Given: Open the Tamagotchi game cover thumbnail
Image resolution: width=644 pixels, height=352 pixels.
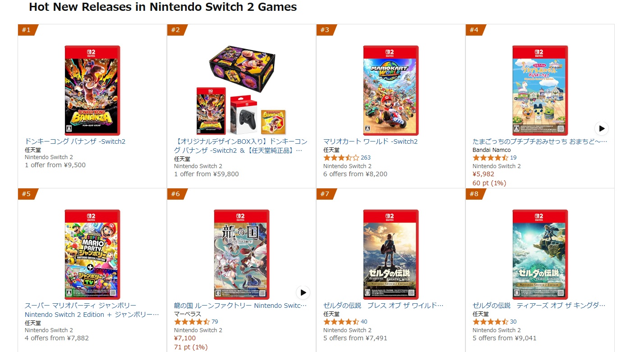Looking at the screenshot, I should 540,90.
